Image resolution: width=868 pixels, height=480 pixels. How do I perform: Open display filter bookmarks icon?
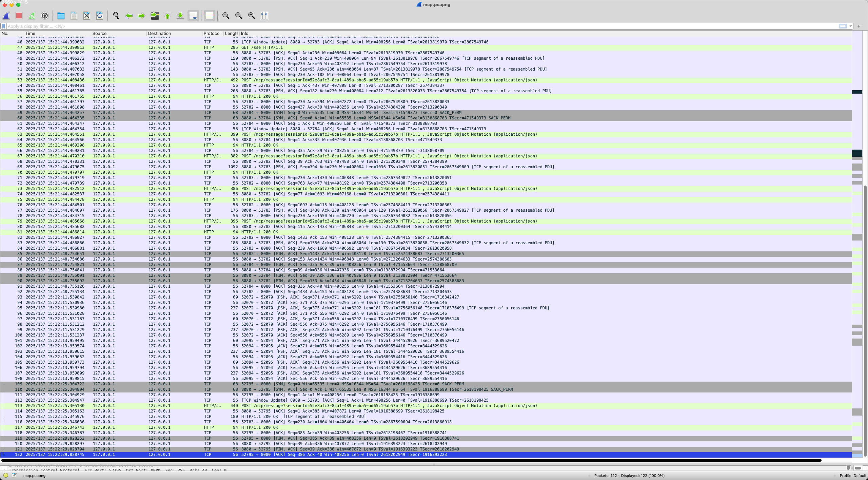tap(3, 26)
